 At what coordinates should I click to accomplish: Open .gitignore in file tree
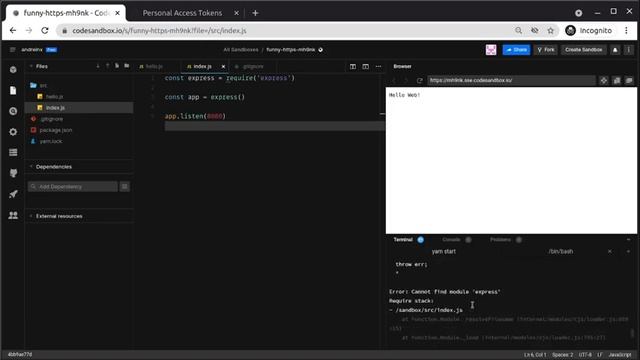(51, 119)
